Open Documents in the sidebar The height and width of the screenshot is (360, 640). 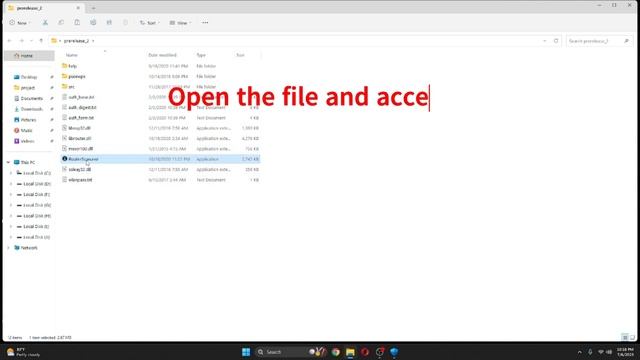31,98
